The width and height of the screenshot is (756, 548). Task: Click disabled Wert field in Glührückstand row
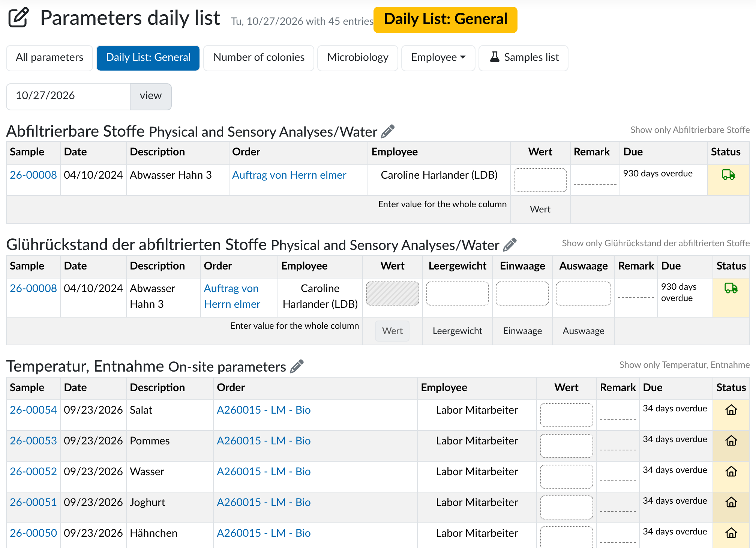(x=392, y=294)
